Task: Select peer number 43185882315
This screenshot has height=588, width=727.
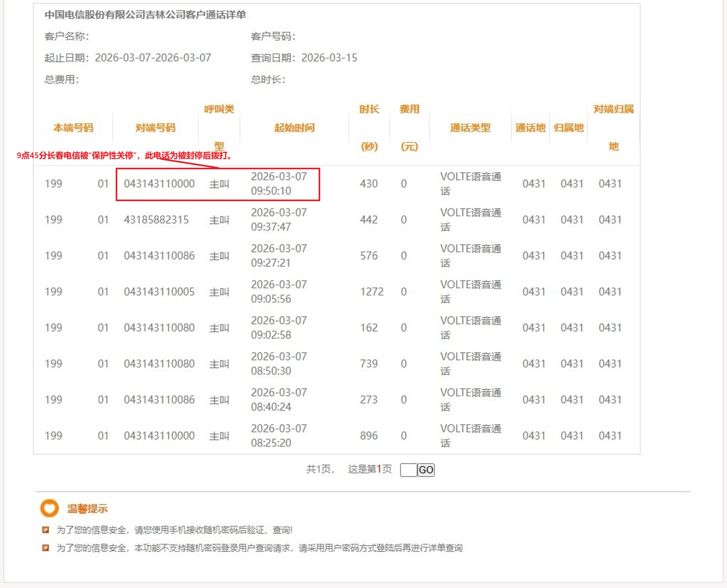Action: click(156, 220)
